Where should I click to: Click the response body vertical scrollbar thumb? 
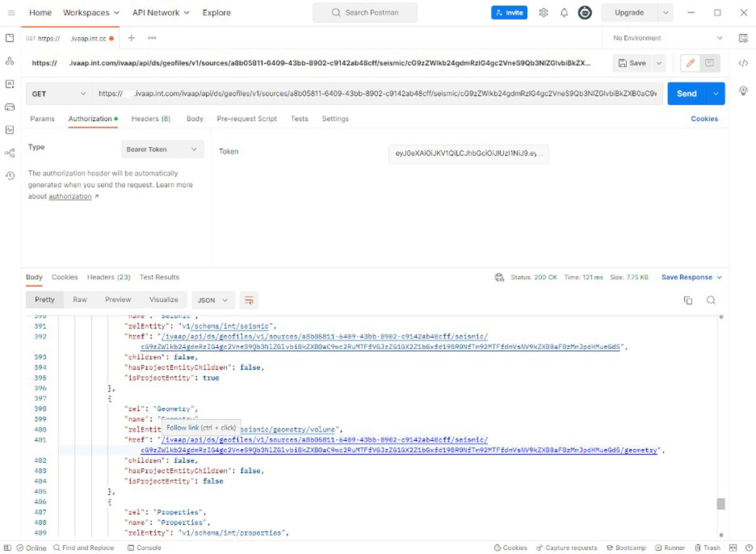pyautogui.click(x=721, y=504)
